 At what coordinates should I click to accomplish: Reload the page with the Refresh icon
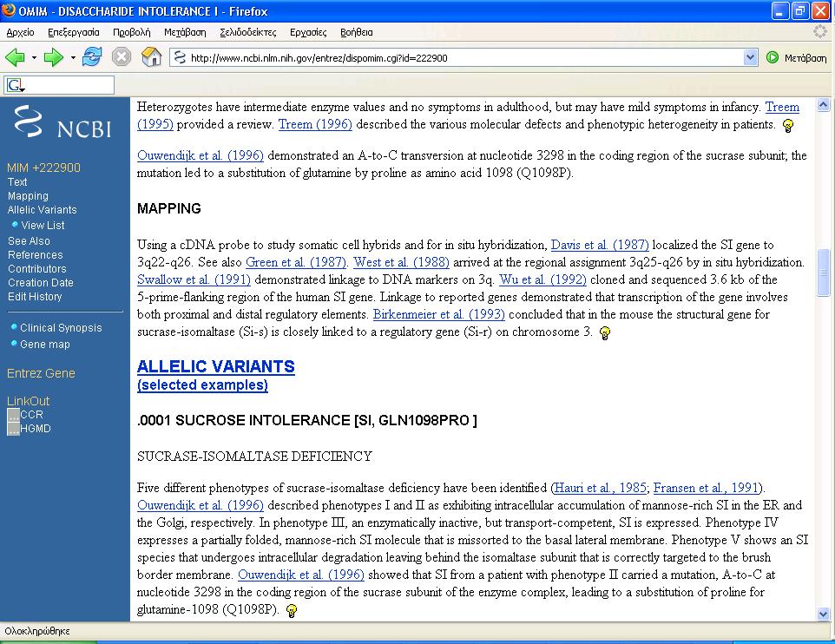[x=92, y=57]
